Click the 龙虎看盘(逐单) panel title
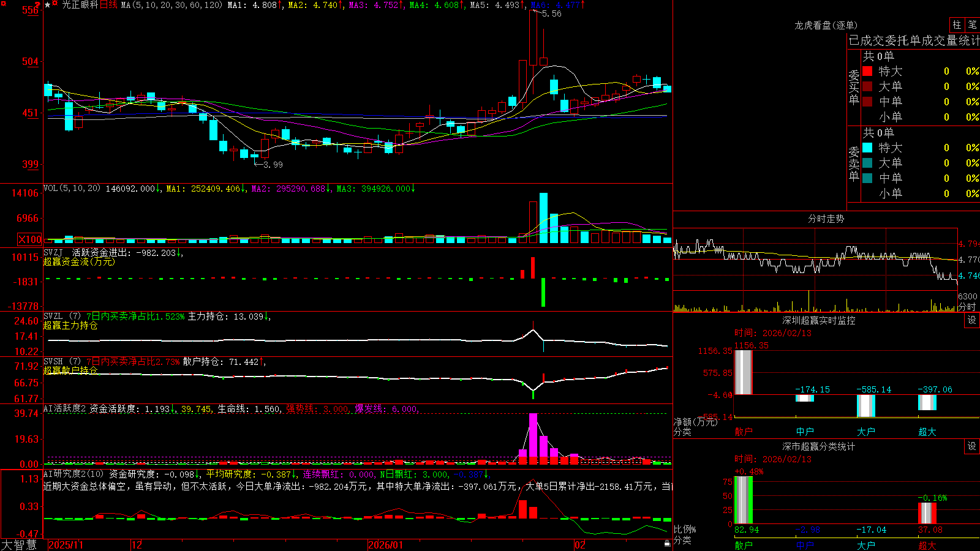The image size is (980, 551). (826, 25)
